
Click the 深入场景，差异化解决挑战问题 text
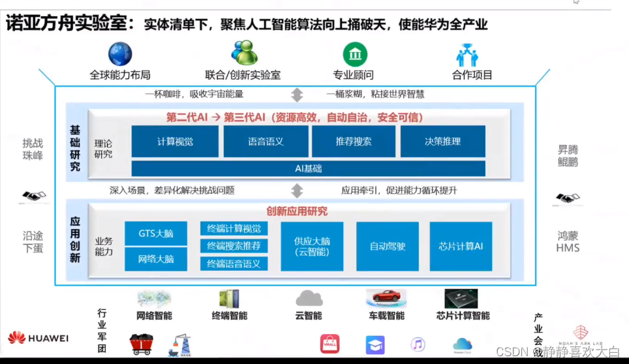[172, 190]
